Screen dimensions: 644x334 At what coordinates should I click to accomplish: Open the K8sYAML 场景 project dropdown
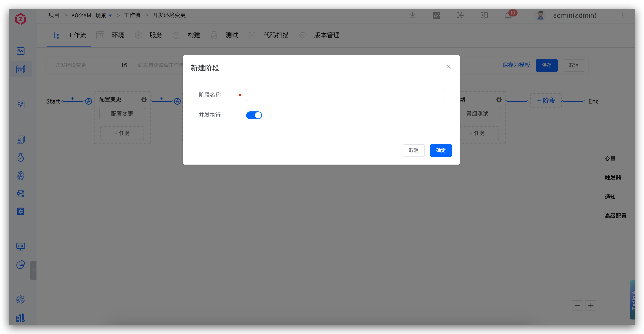click(x=91, y=15)
